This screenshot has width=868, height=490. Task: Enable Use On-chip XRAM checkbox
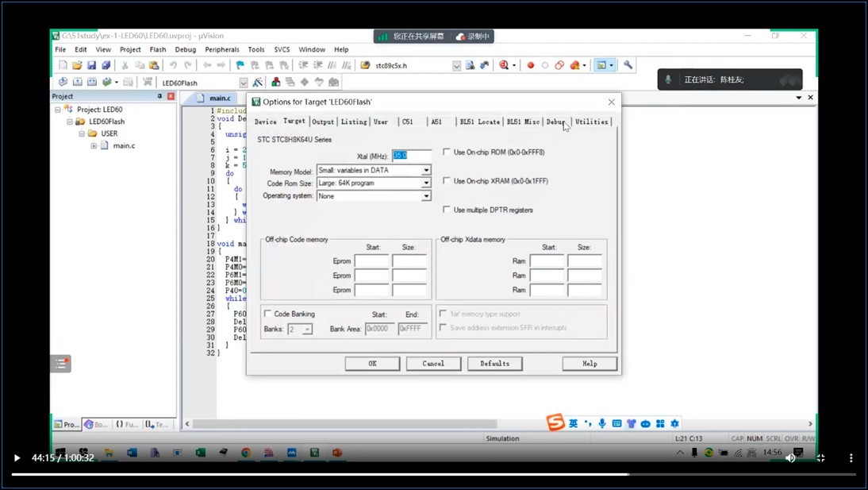coord(447,181)
